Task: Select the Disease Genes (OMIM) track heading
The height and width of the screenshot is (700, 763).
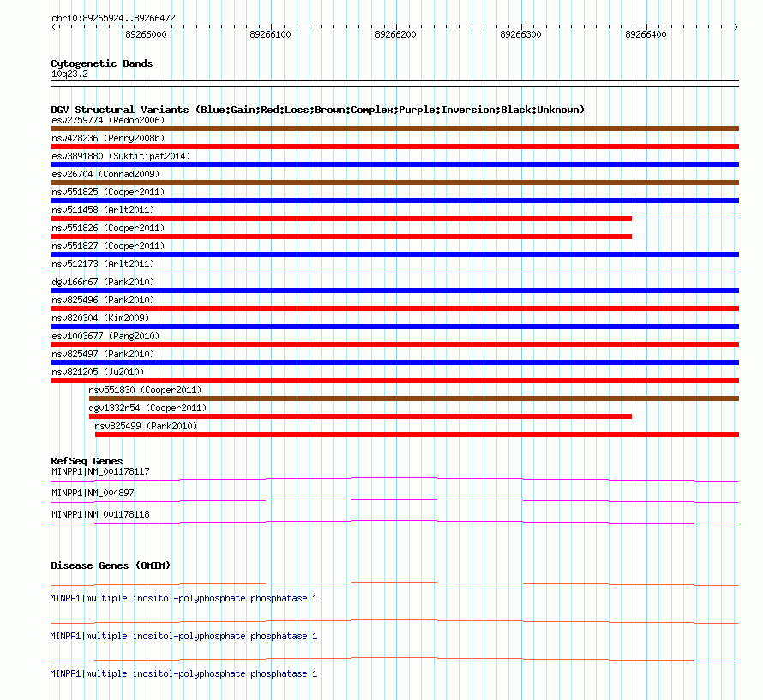Action: click(111, 565)
